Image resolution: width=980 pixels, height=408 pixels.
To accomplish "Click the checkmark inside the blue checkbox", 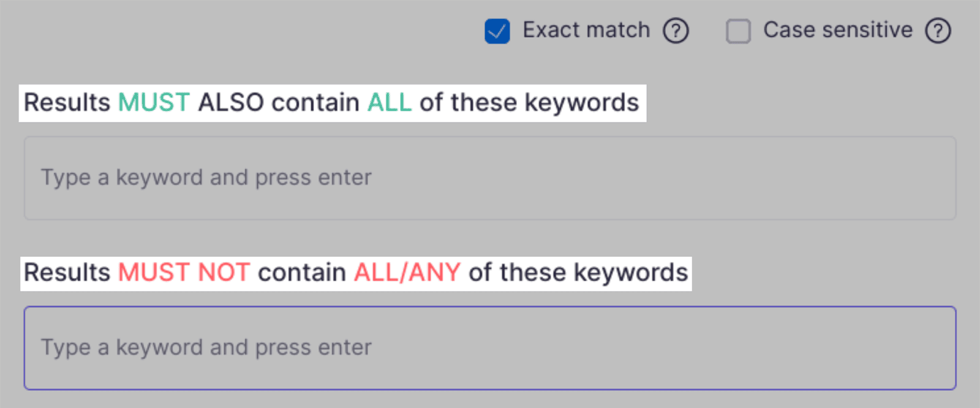I will click(x=497, y=30).
